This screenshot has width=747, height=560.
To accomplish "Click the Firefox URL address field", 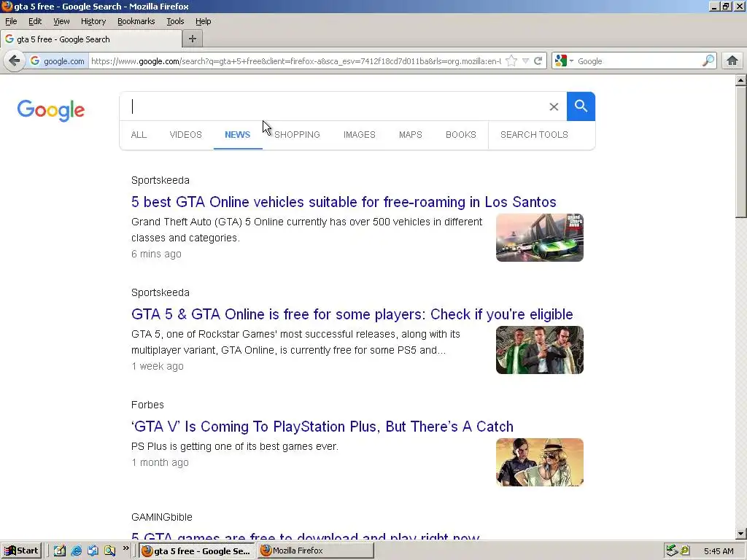I will pos(295,61).
